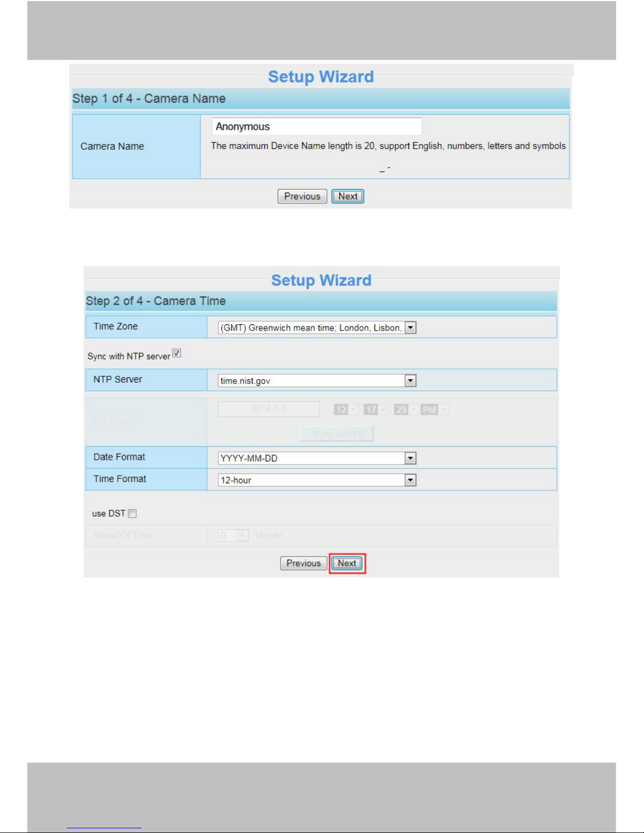
Task: Toggle Sync with NTP server checkbox
Action: click(x=177, y=354)
